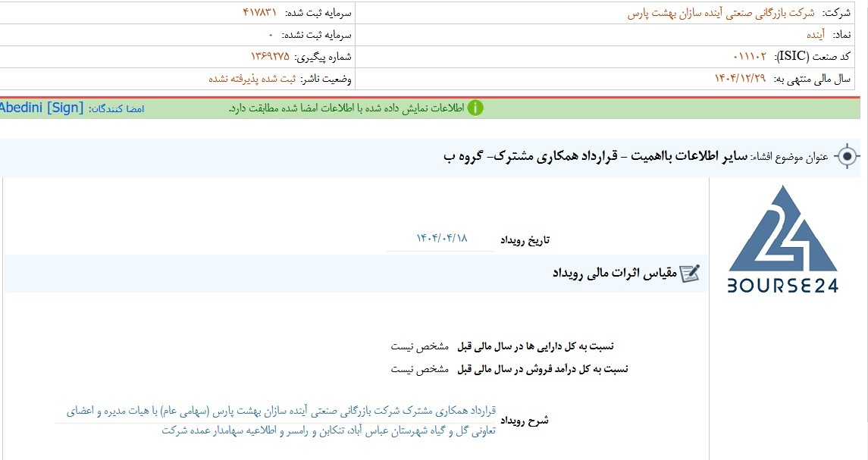Click the green signature verification message bar

pyautogui.click(x=430, y=108)
